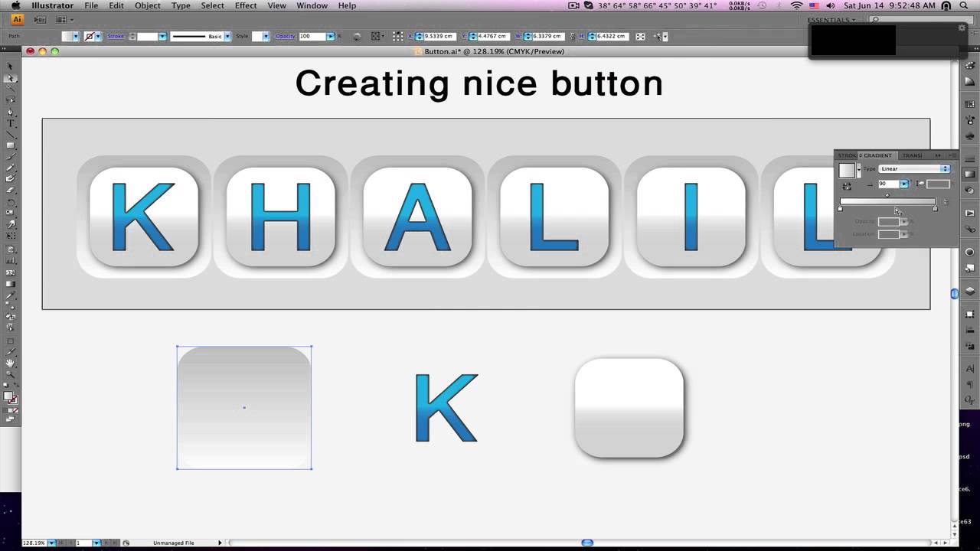Screen dimensions: 980x551
Task: Select the Paintbrush tool
Action: click(11, 155)
